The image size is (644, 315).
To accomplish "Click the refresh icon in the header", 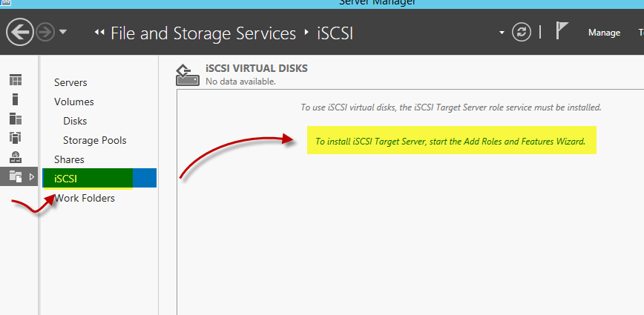I will (521, 33).
